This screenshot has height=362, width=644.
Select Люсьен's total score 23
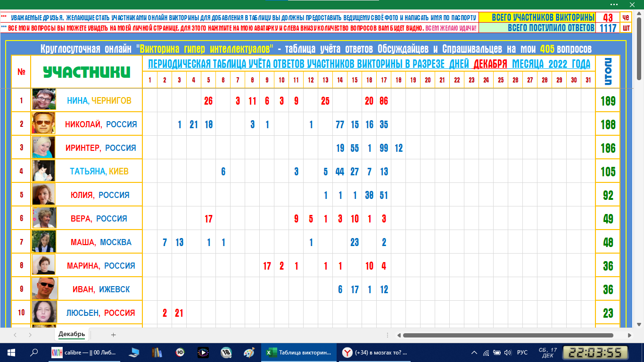coord(608,313)
